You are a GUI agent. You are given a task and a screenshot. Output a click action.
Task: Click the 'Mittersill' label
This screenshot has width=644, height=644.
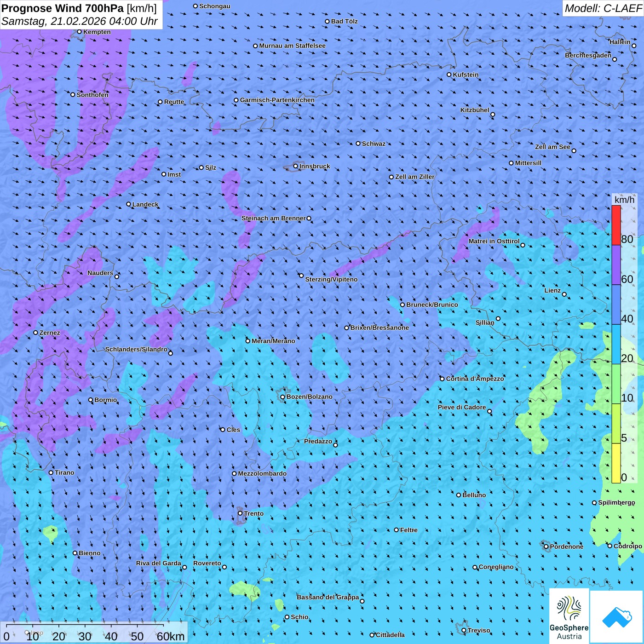tap(529, 163)
